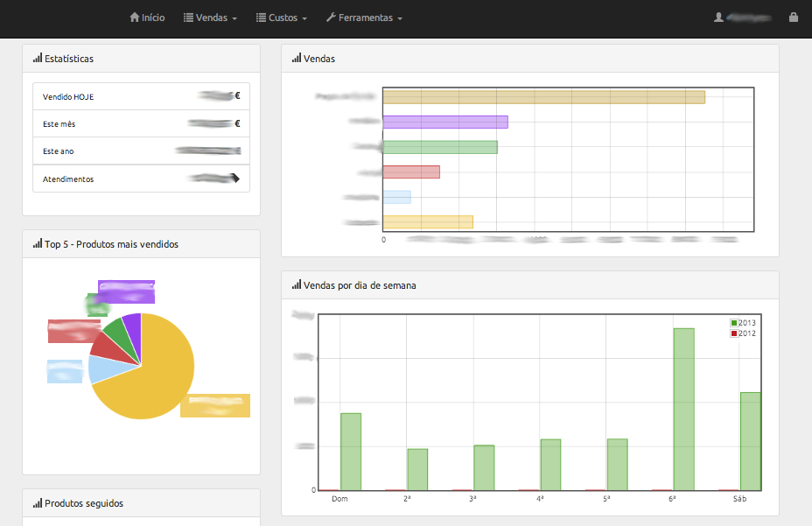Open the blurred username menu in navbar

(x=752, y=18)
